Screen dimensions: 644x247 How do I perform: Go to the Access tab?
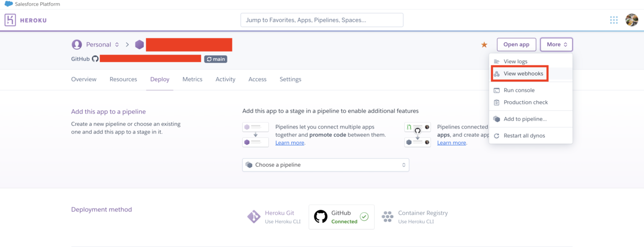(258, 79)
